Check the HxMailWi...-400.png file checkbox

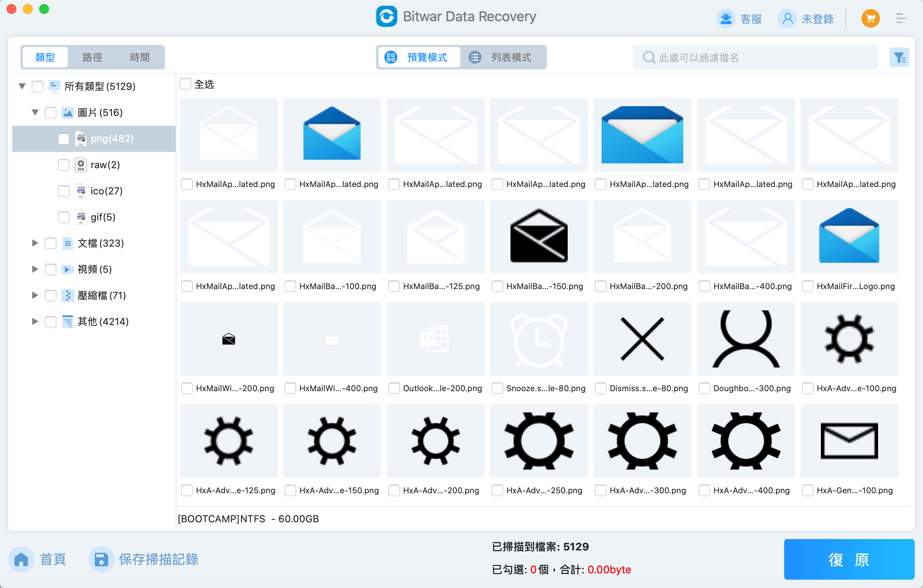pos(290,388)
